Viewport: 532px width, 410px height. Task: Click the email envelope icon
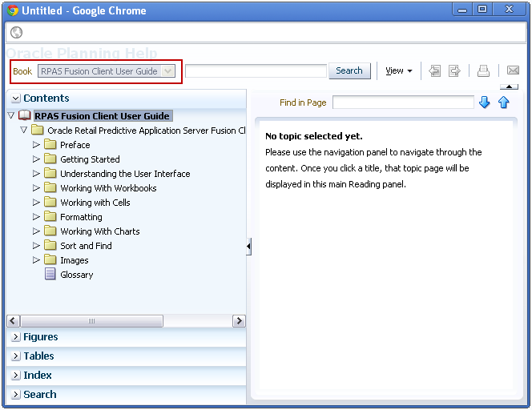(x=513, y=70)
